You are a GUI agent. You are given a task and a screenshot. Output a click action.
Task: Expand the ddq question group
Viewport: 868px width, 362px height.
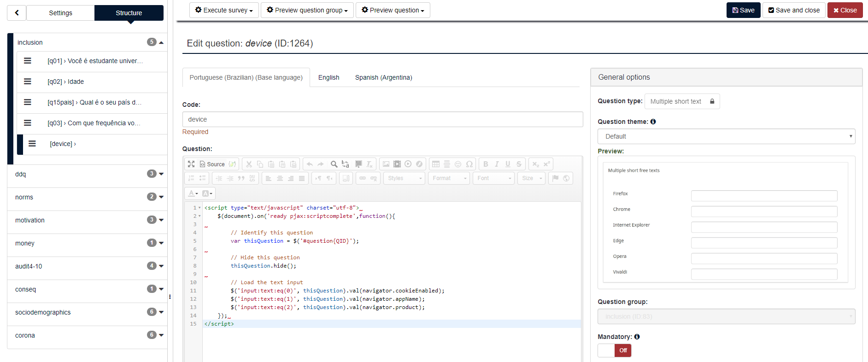161,174
